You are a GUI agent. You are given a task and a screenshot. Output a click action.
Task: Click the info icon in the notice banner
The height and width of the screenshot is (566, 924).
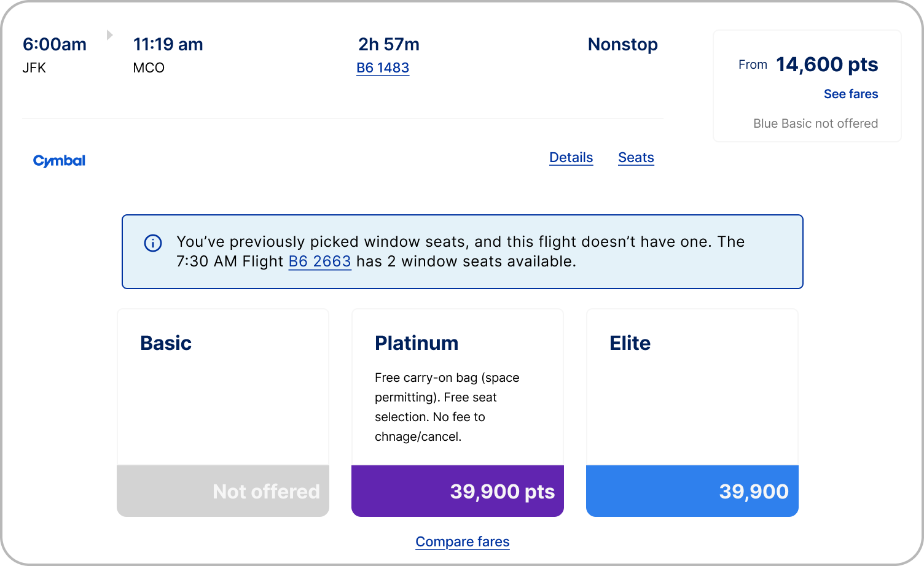coord(153,243)
